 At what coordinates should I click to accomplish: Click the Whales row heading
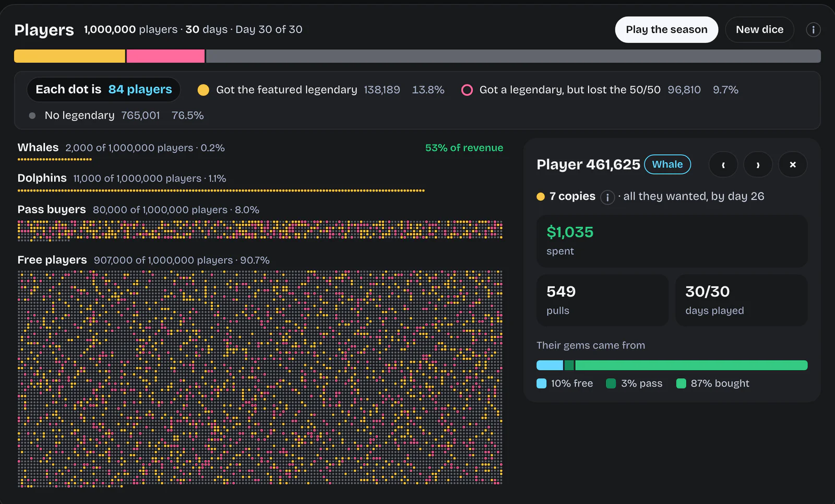pyautogui.click(x=38, y=148)
